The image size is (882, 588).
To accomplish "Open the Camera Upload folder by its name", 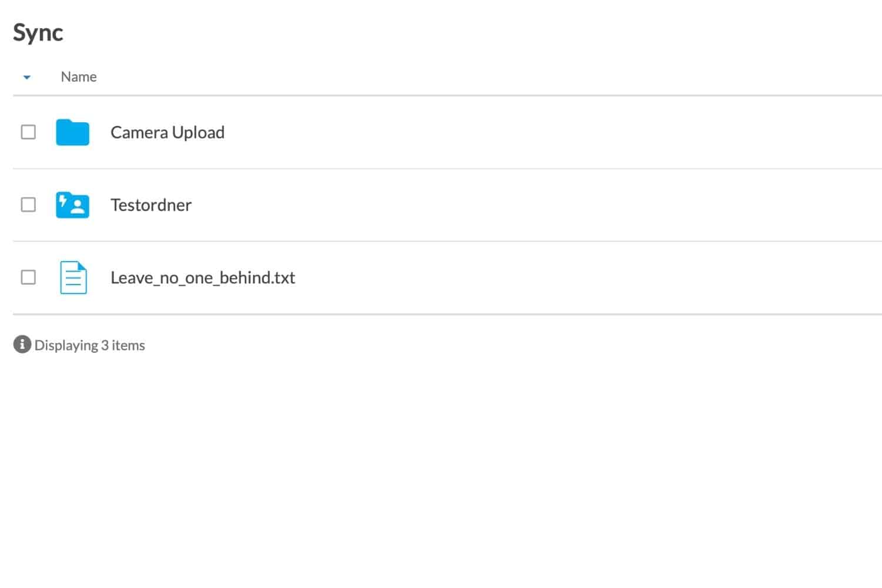I will 168,132.
